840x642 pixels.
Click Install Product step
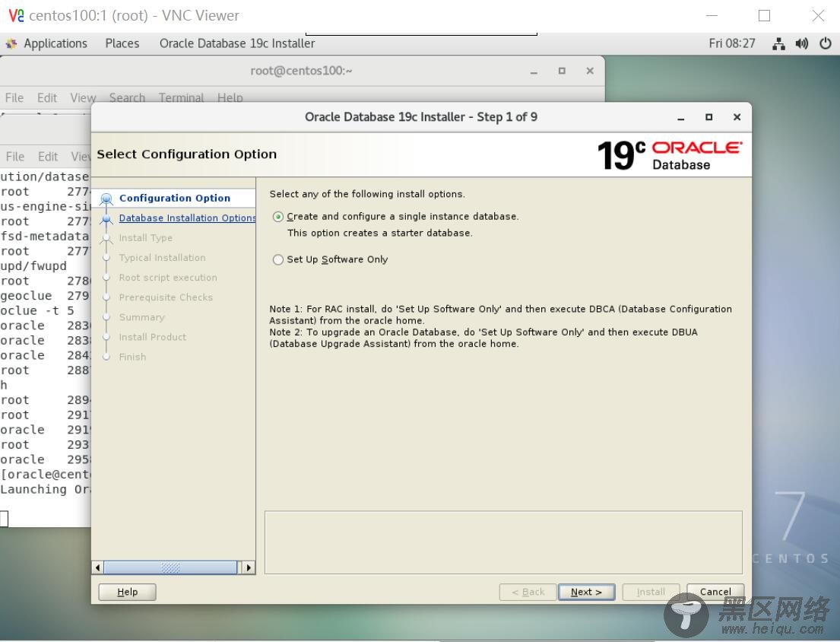pos(153,337)
